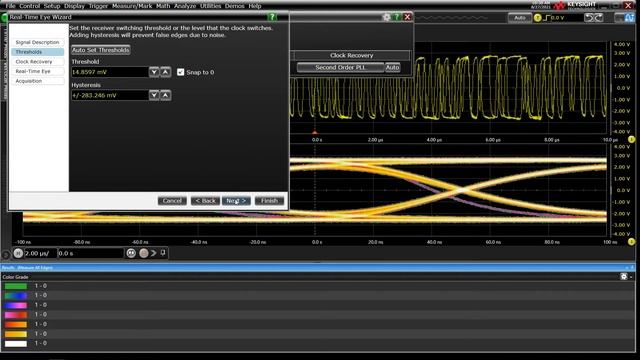Open the Math menu
The width and height of the screenshot is (640, 360).
tap(163, 6)
